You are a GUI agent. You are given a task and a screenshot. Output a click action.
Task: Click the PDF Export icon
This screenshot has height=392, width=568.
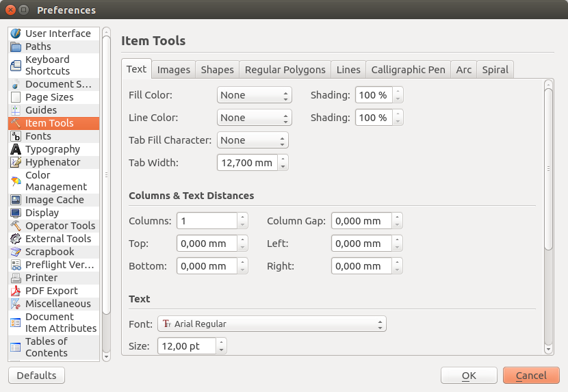point(16,291)
